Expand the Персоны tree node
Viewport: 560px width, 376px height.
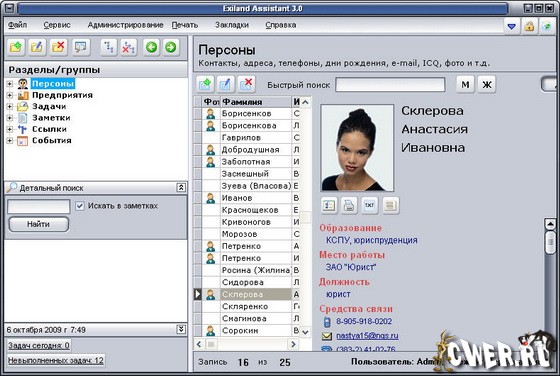[10, 84]
